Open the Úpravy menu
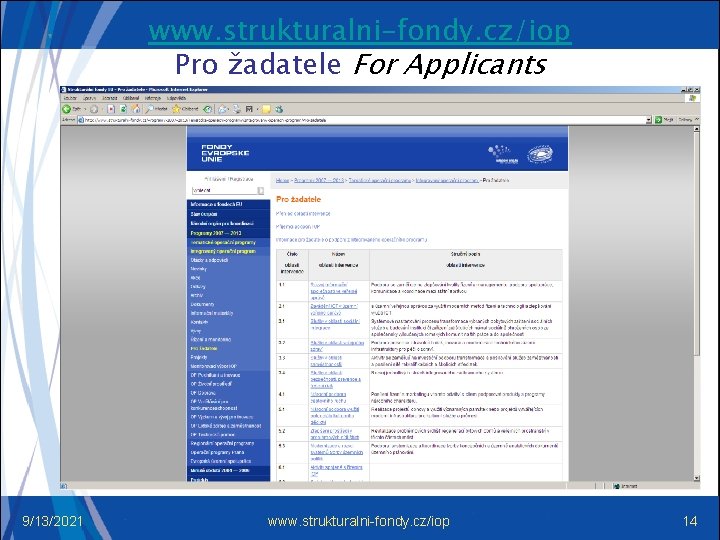The height and width of the screenshot is (540, 720). pos(89,98)
